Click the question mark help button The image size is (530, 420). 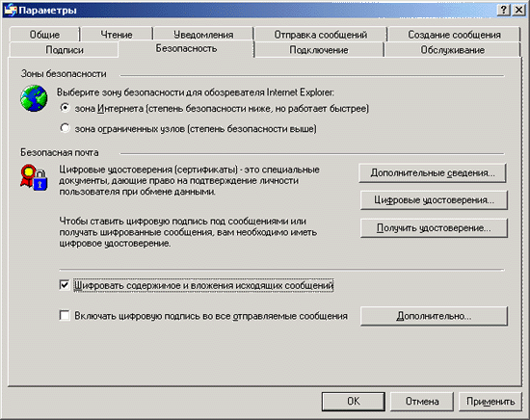503,10
